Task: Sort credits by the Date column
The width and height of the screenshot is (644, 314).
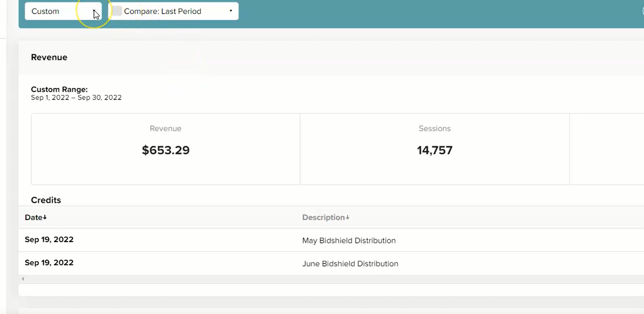Action: tap(36, 217)
